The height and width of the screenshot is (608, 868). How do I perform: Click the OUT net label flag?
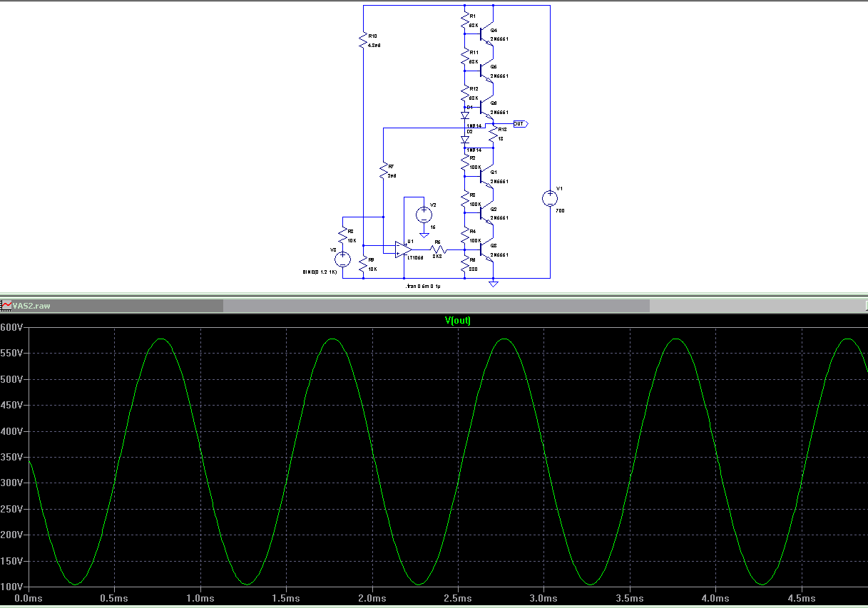tap(521, 124)
